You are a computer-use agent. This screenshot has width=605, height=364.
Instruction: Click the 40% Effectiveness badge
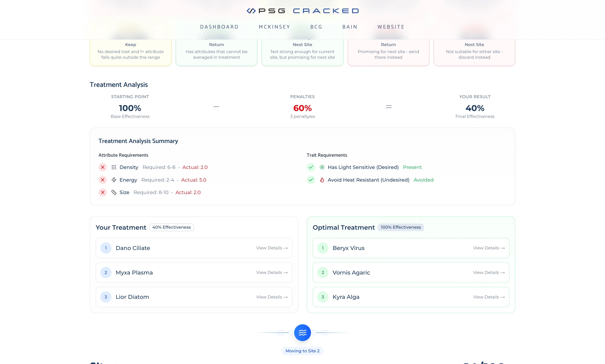click(171, 227)
